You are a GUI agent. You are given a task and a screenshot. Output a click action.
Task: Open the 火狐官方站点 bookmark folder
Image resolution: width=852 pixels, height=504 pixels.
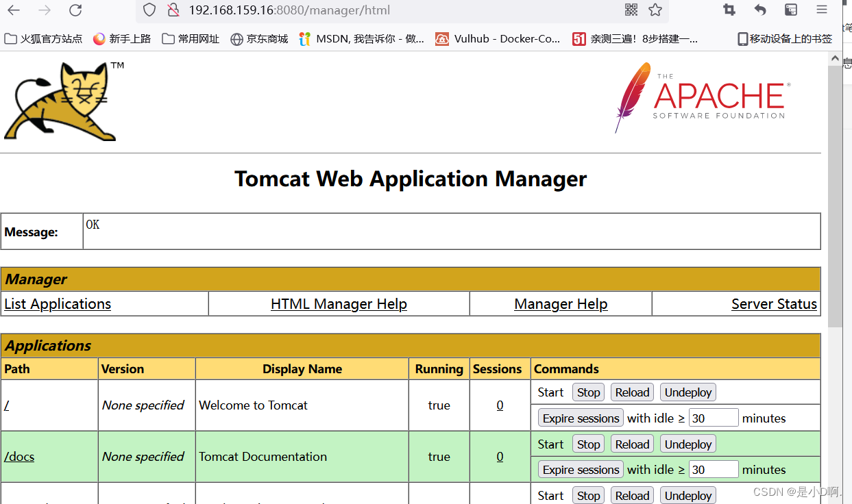tap(43, 39)
